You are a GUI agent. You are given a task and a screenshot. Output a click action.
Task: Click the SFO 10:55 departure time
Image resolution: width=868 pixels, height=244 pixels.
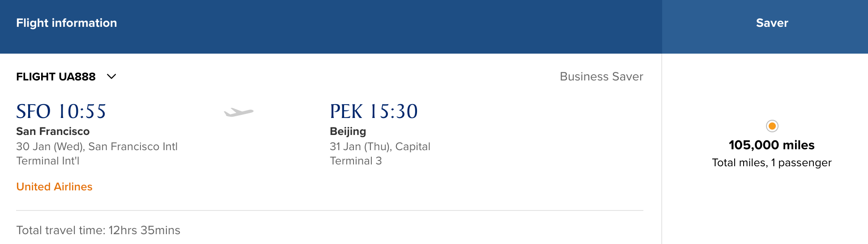pyautogui.click(x=61, y=111)
